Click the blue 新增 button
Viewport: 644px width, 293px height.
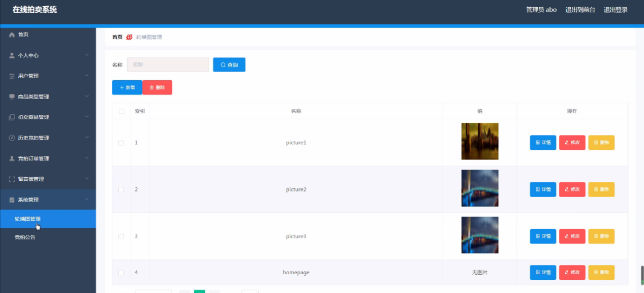pos(127,87)
